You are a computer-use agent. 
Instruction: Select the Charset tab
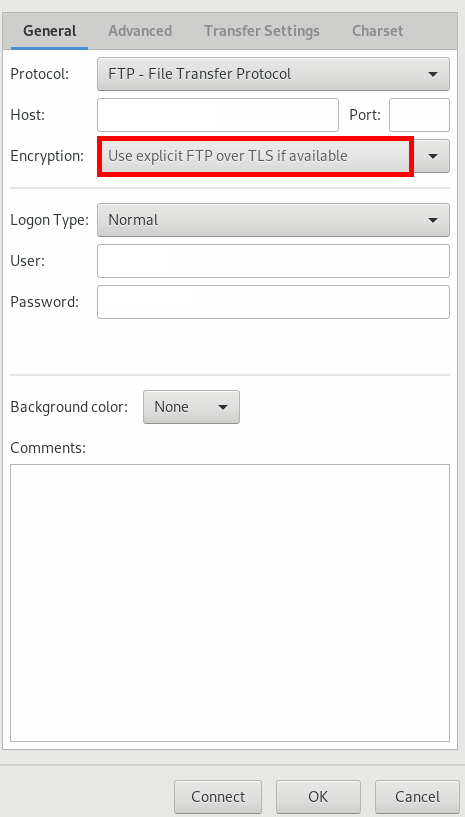tap(377, 31)
